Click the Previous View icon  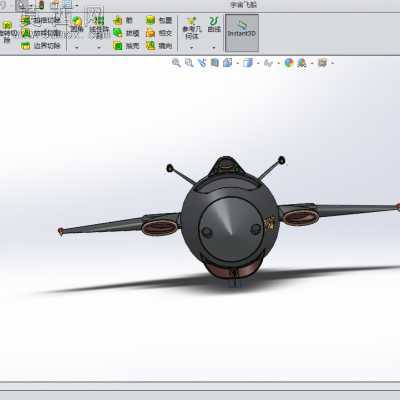(x=202, y=63)
